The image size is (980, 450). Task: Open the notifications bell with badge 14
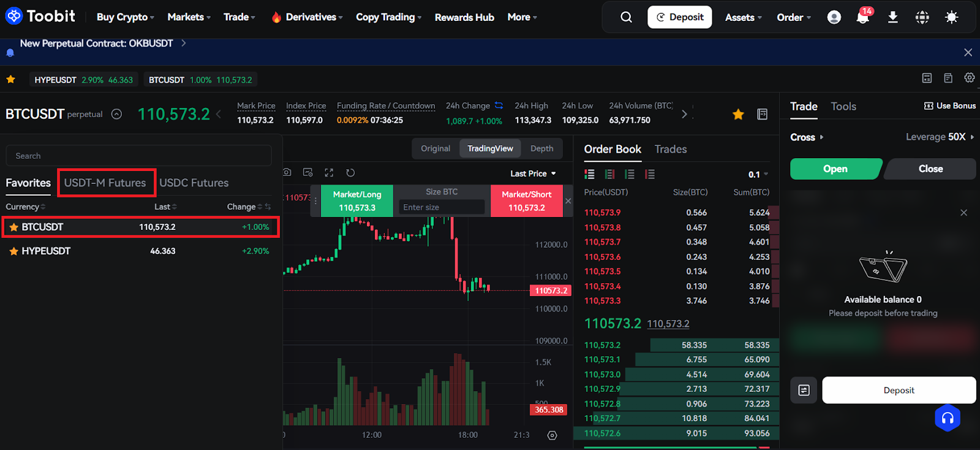(x=863, y=16)
